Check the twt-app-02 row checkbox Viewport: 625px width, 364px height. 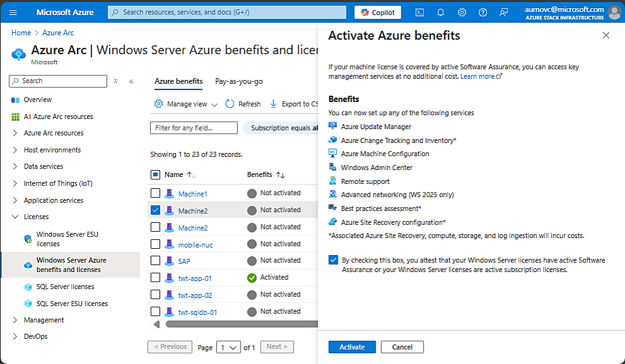pyautogui.click(x=156, y=294)
